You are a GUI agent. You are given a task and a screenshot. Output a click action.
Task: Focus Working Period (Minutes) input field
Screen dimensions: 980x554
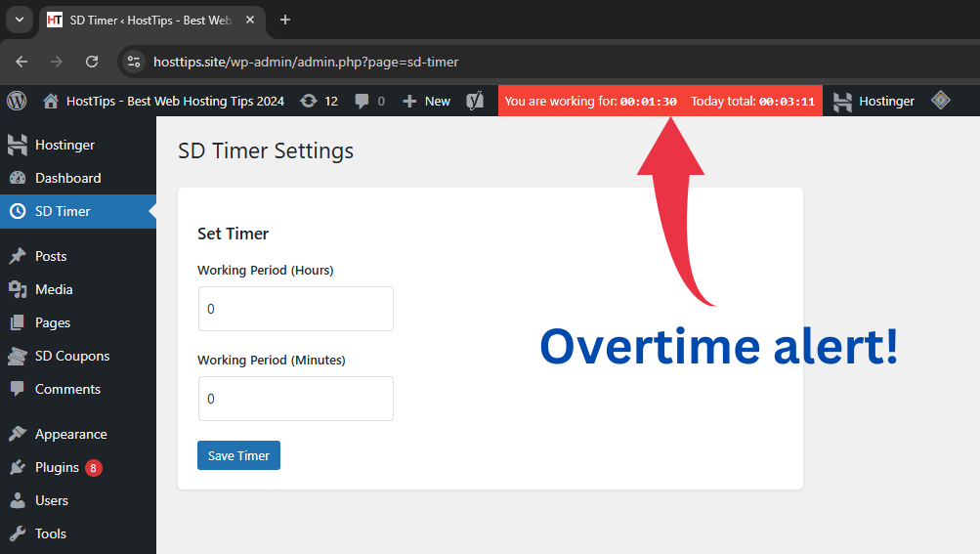pos(296,399)
